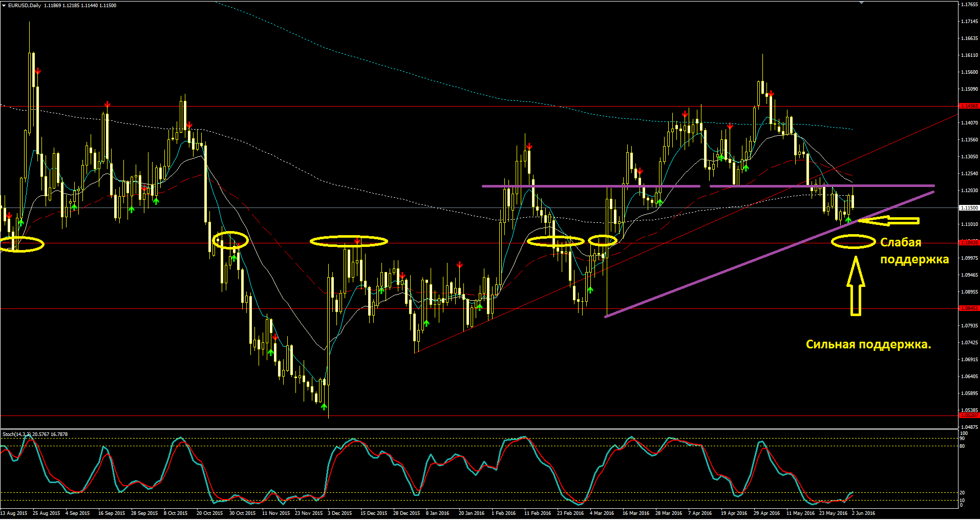
Task: Click the 4 Mar 2016 date label
Action: click(602, 513)
